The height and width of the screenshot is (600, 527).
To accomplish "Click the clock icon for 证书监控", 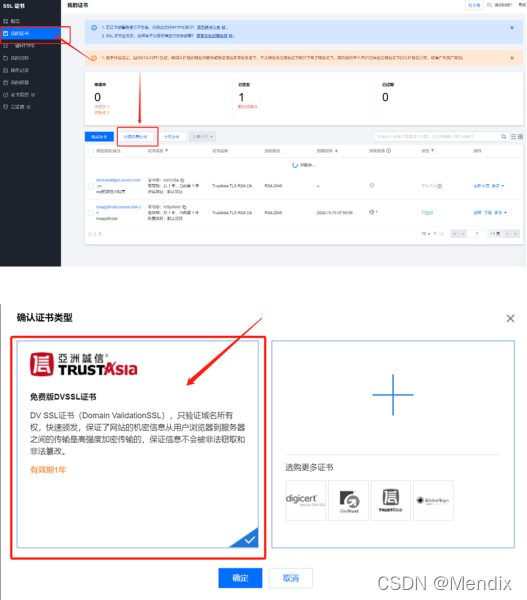I will pyautogui.click(x=5, y=95).
